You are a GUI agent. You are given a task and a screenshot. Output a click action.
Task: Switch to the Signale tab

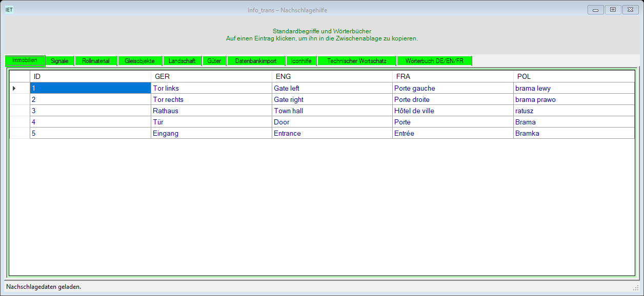click(60, 61)
